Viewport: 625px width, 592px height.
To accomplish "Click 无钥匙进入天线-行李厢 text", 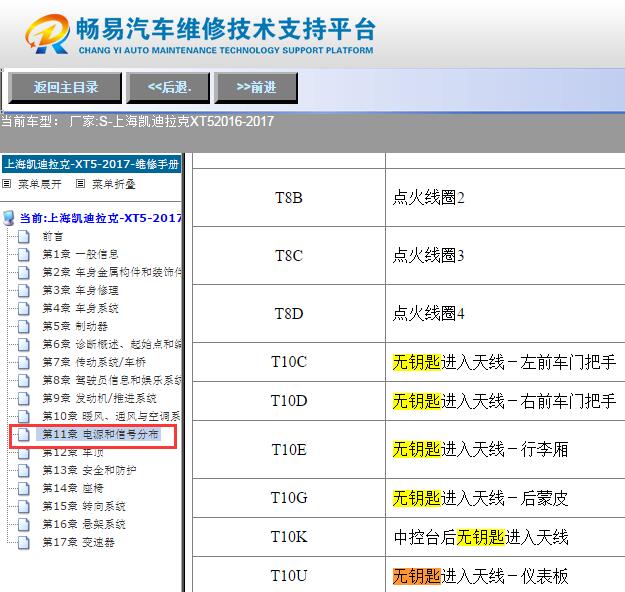I will (x=480, y=449).
